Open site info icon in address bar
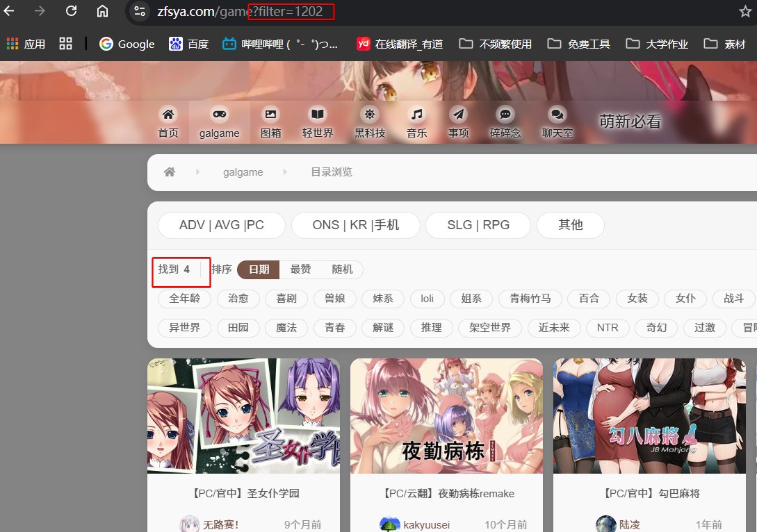Viewport: 757px width, 532px height. coord(140,11)
